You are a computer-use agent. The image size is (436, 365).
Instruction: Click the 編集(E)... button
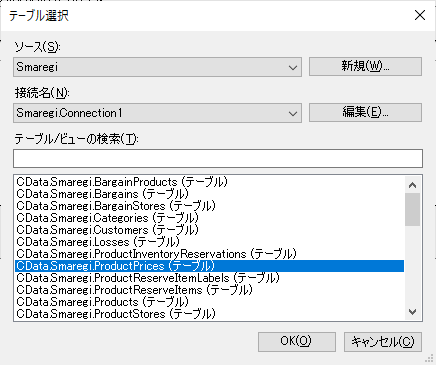(x=365, y=112)
